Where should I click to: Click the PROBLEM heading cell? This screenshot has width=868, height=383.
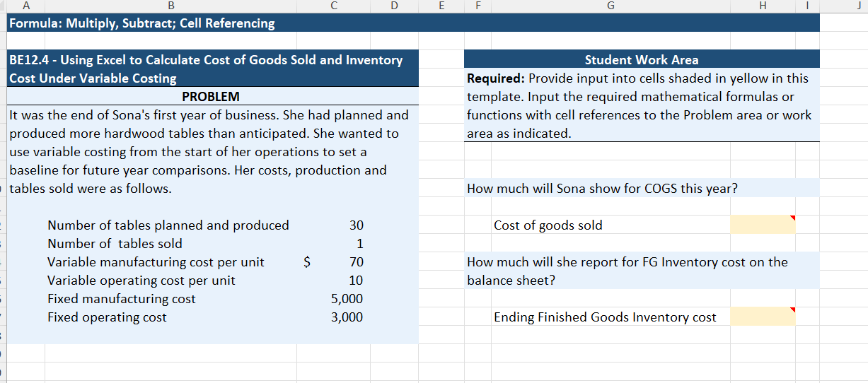coord(211,96)
